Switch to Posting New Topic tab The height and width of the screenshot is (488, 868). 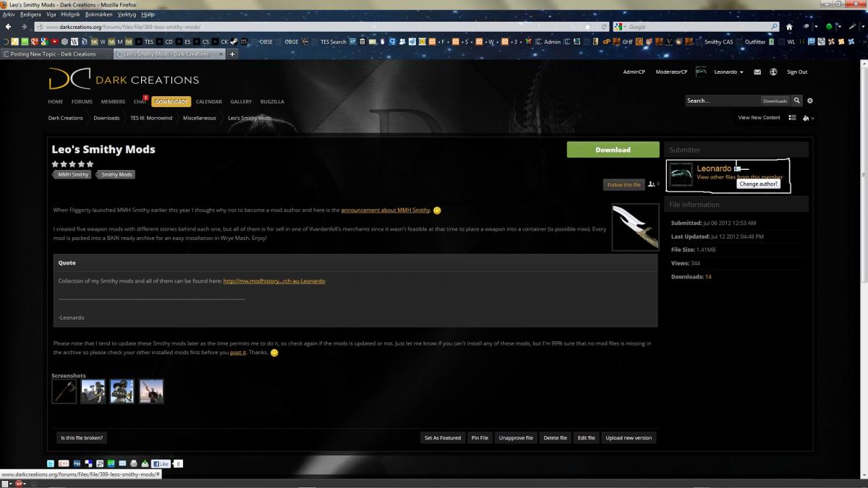pyautogui.click(x=55, y=54)
